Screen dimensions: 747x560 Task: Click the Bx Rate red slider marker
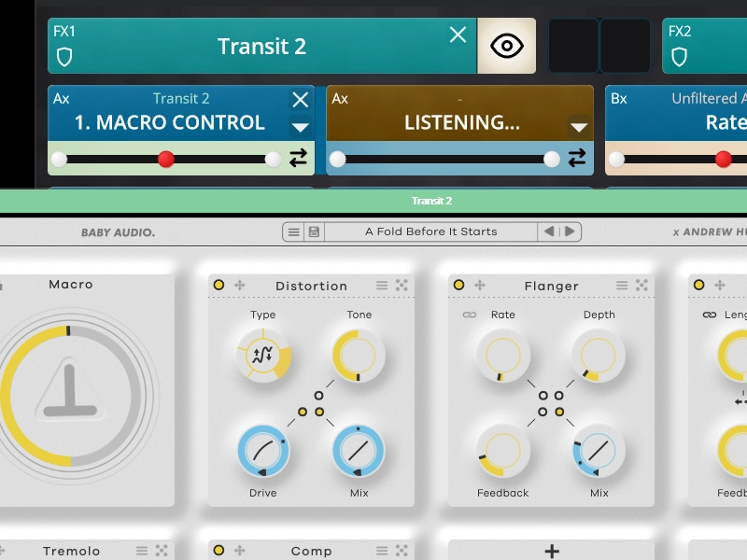[723, 159]
